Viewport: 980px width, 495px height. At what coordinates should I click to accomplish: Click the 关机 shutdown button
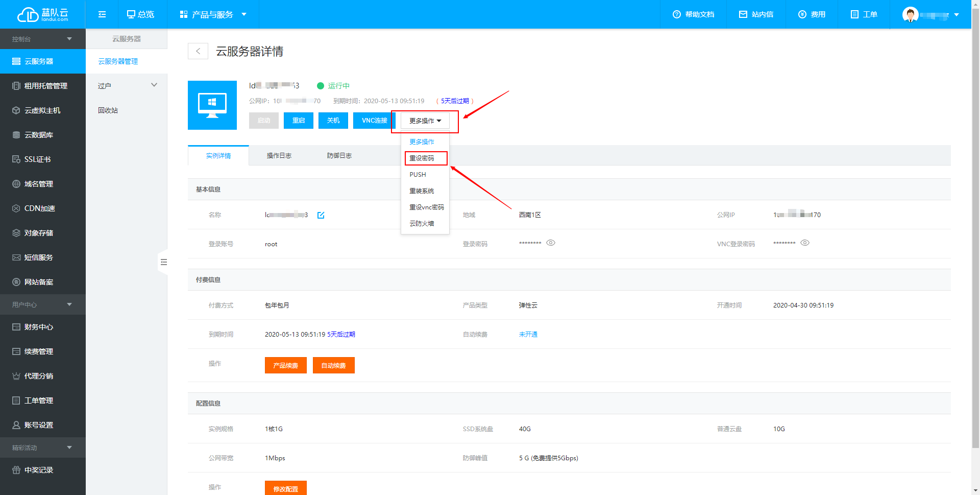tap(333, 121)
